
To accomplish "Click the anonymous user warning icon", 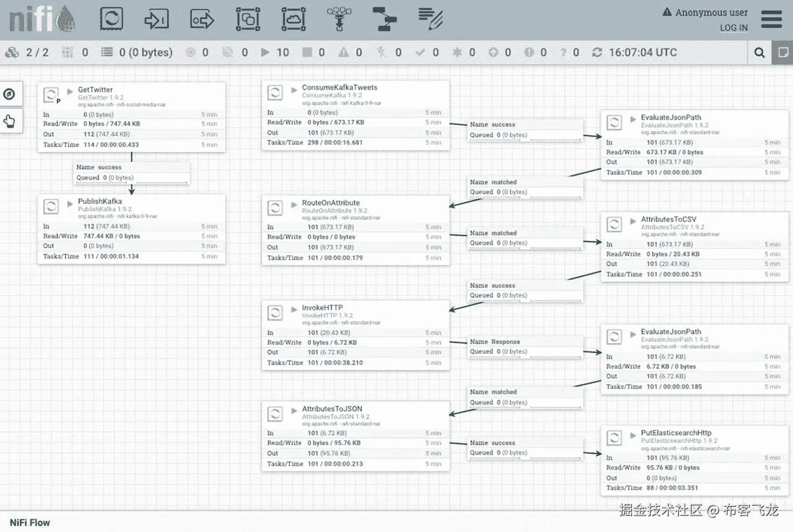I will (x=667, y=12).
